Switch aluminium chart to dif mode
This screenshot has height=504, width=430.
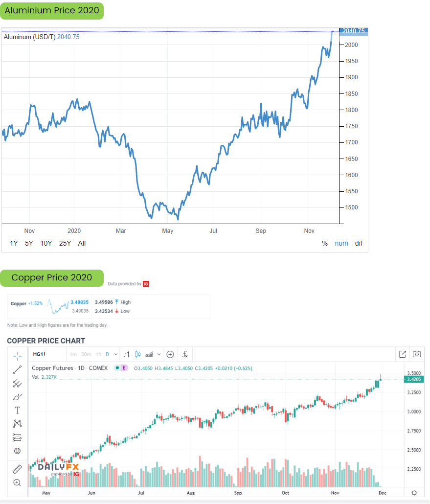pos(359,243)
